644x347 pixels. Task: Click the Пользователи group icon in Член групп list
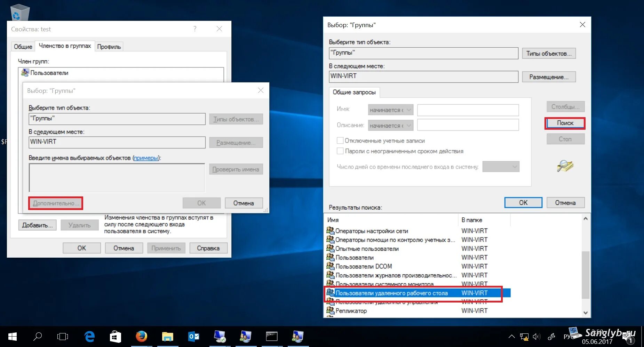click(25, 73)
